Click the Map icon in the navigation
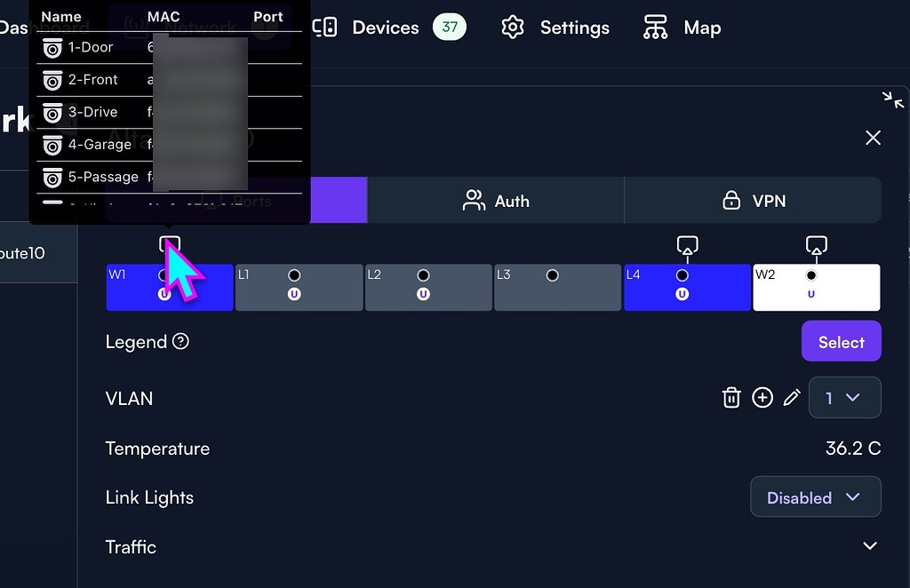 [655, 27]
